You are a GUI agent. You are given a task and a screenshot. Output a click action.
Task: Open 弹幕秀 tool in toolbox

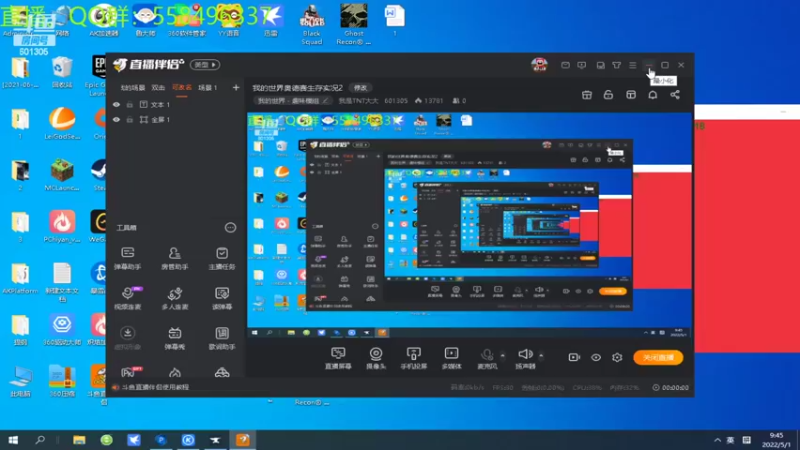coord(174,338)
